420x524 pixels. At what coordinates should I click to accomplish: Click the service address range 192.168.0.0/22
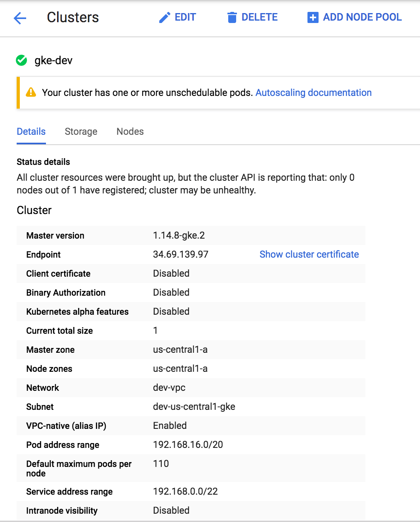(185, 491)
